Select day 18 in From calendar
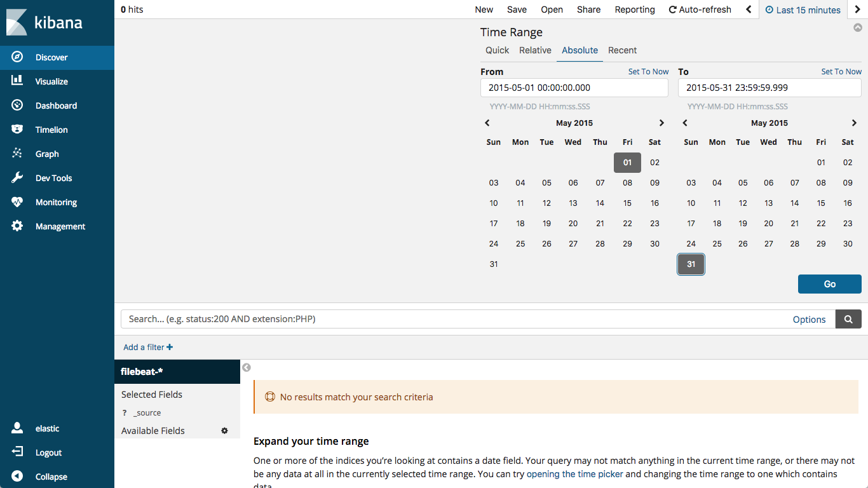This screenshot has height=488, width=868. click(x=520, y=224)
